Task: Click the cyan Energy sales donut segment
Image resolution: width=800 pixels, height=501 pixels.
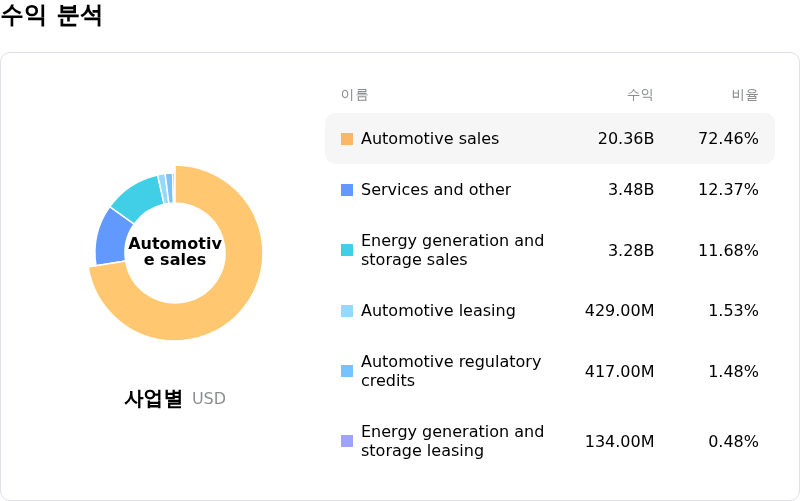Action: coord(139,196)
